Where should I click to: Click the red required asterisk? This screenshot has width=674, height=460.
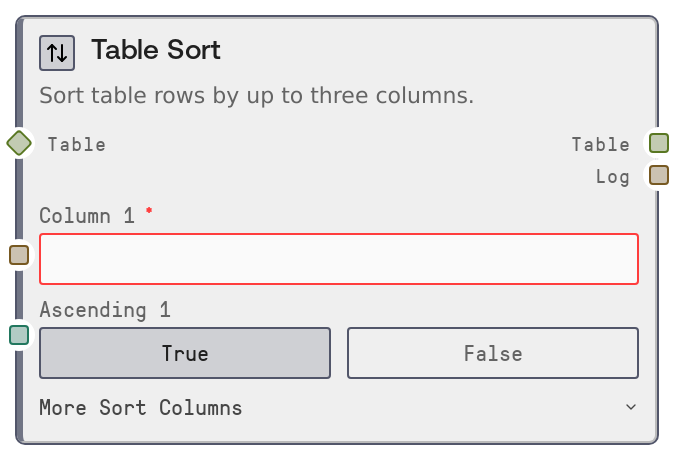click(149, 211)
